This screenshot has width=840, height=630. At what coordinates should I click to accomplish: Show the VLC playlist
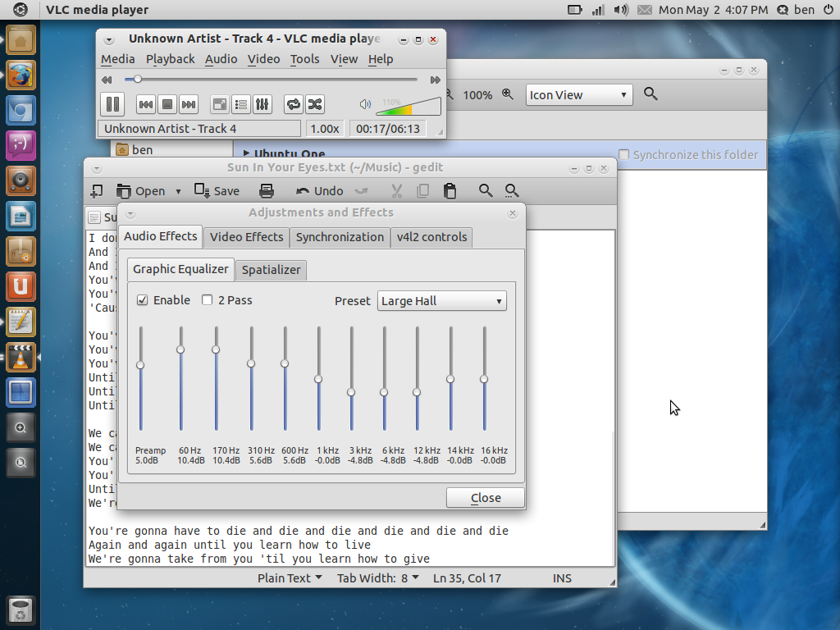tap(241, 104)
